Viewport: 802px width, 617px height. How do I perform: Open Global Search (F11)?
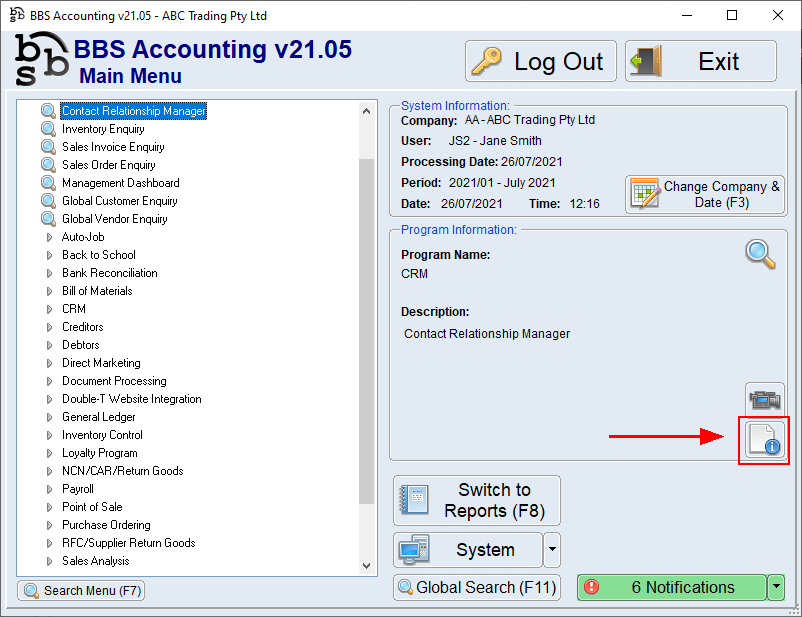click(x=476, y=588)
